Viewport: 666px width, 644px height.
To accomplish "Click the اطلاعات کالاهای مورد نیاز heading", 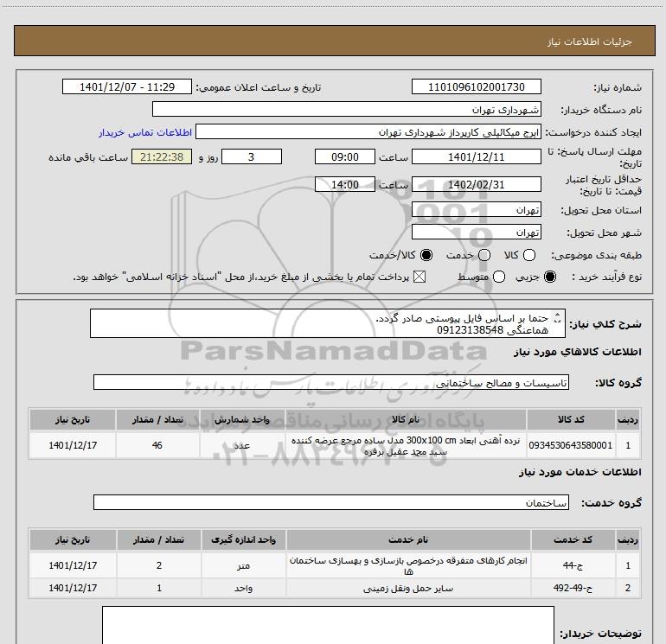I will 577,352.
